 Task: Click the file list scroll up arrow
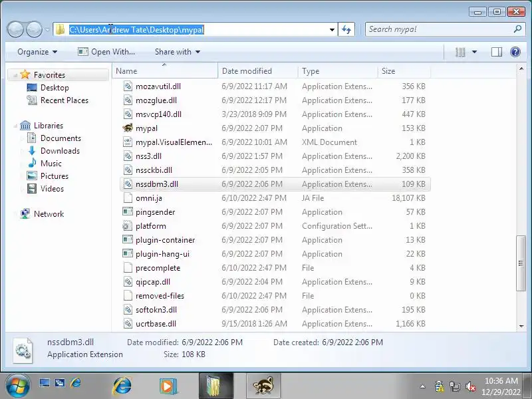coord(521,69)
